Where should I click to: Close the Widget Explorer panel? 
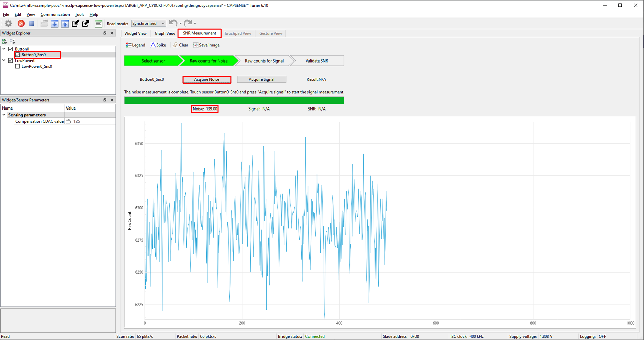coord(112,33)
